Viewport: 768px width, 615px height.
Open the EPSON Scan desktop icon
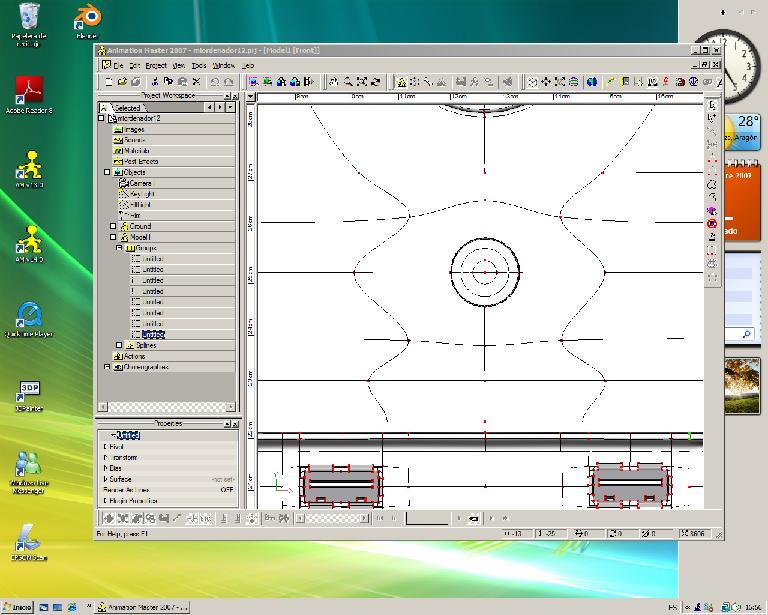(29, 542)
